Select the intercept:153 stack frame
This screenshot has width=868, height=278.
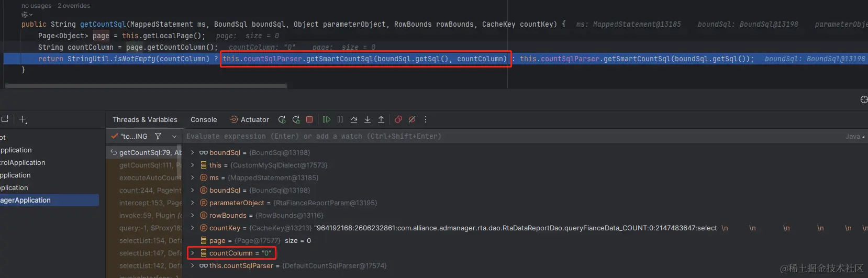pyautogui.click(x=144, y=203)
